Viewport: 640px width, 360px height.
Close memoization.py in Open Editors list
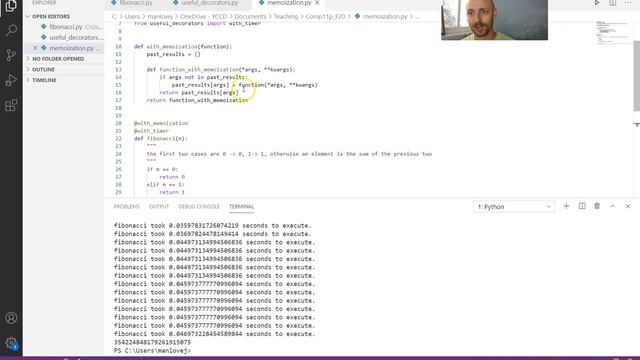[x=35, y=48]
